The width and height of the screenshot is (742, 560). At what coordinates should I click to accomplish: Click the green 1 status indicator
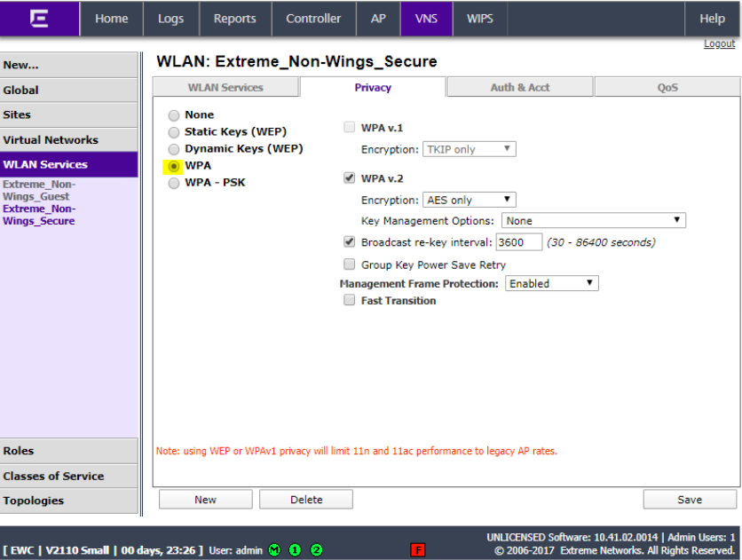296,550
